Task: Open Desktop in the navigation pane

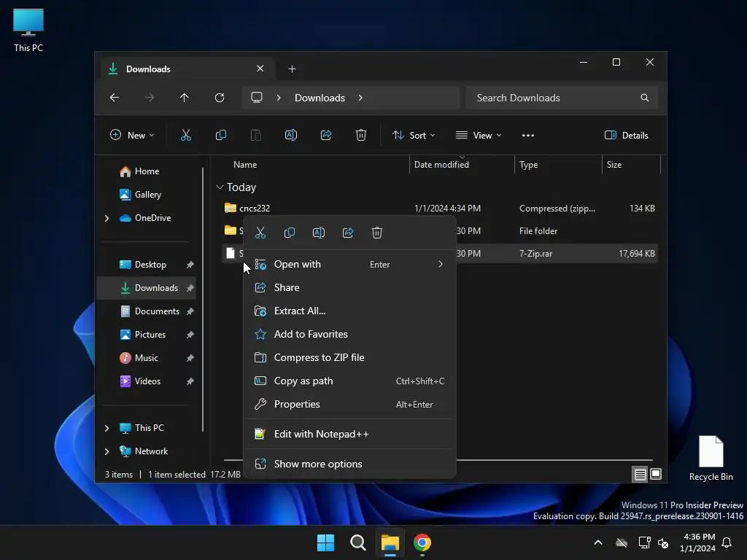Action: point(147,265)
